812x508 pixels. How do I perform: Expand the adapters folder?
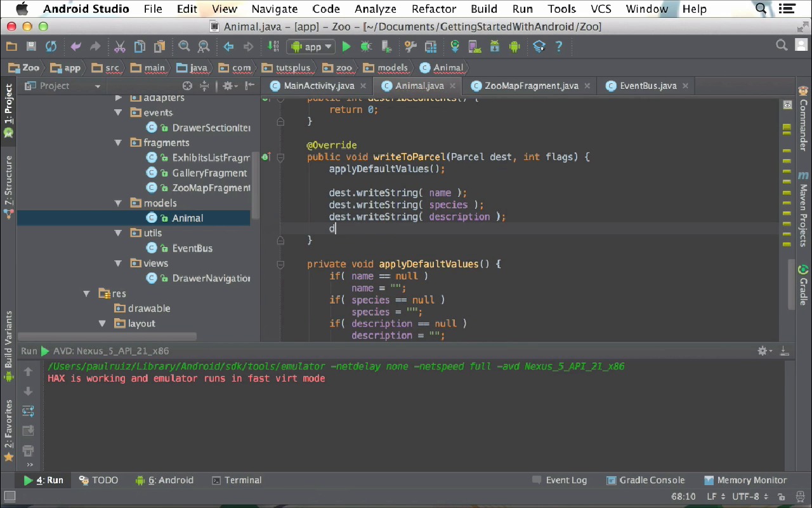[x=118, y=98]
